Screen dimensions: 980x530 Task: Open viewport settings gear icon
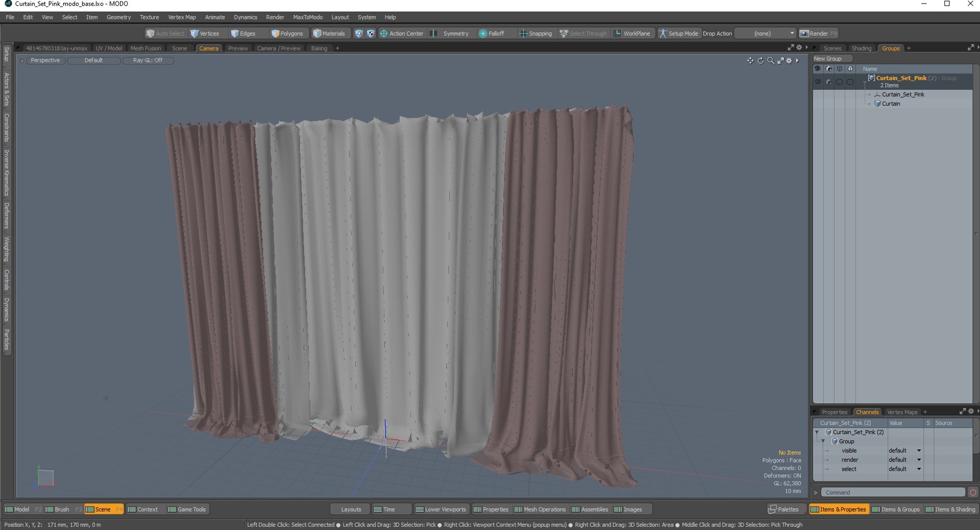point(789,61)
